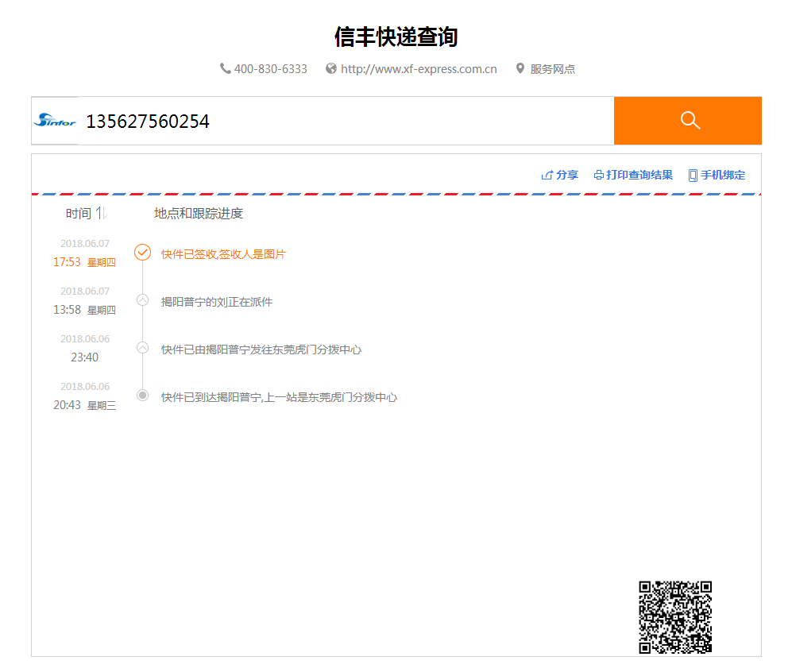The height and width of the screenshot is (672, 792).
Task: Click the phone number 400-830-6333
Action: pyautogui.click(x=271, y=69)
